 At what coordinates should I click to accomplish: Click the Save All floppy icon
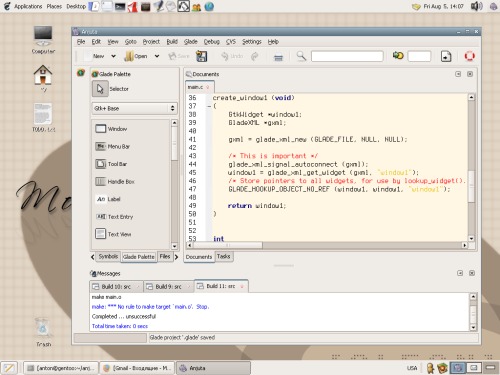click(x=201, y=56)
